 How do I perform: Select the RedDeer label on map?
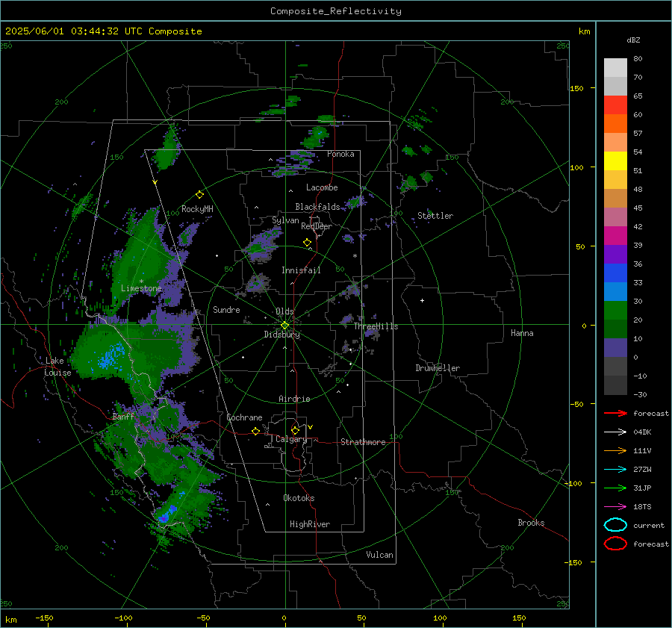coord(317,226)
